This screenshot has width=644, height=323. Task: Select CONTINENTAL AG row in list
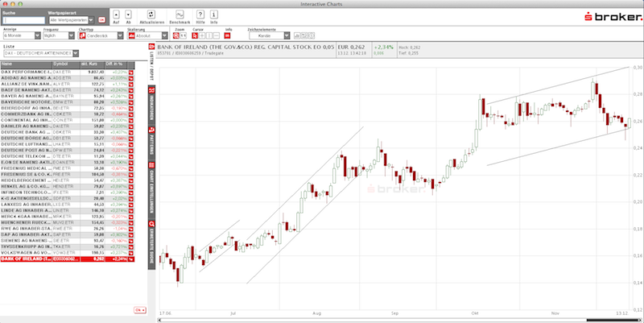pyautogui.click(x=68, y=120)
